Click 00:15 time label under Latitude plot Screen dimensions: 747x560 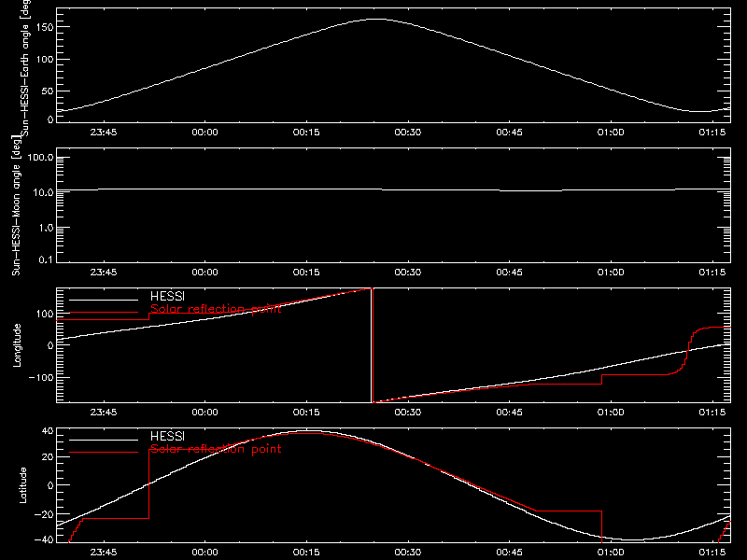click(306, 553)
